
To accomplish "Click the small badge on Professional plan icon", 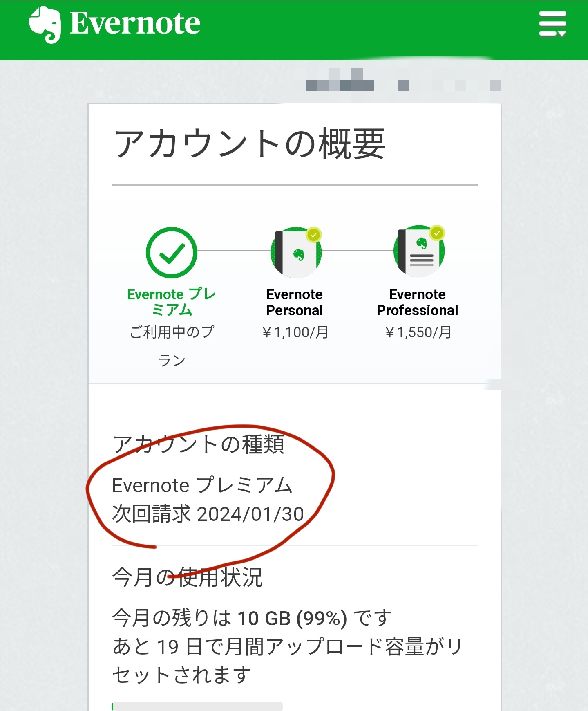I will pyautogui.click(x=437, y=233).
